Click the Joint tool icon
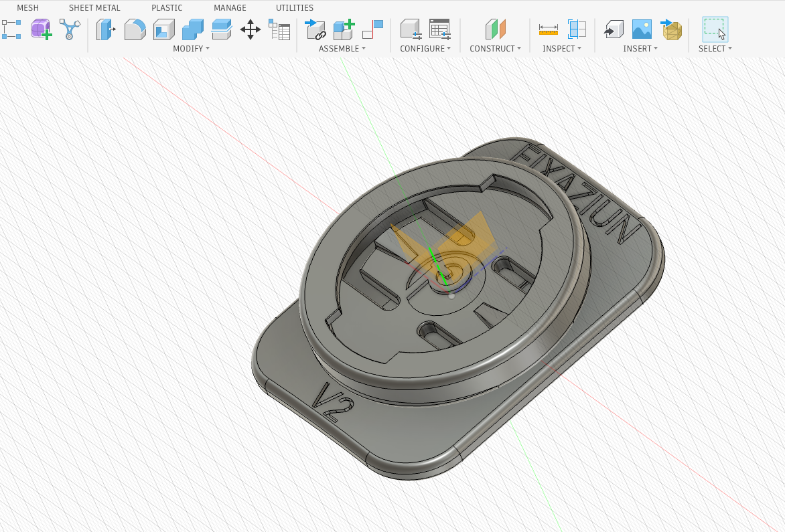The height and width of the screenshot is (532, 785). click(315, 29)
